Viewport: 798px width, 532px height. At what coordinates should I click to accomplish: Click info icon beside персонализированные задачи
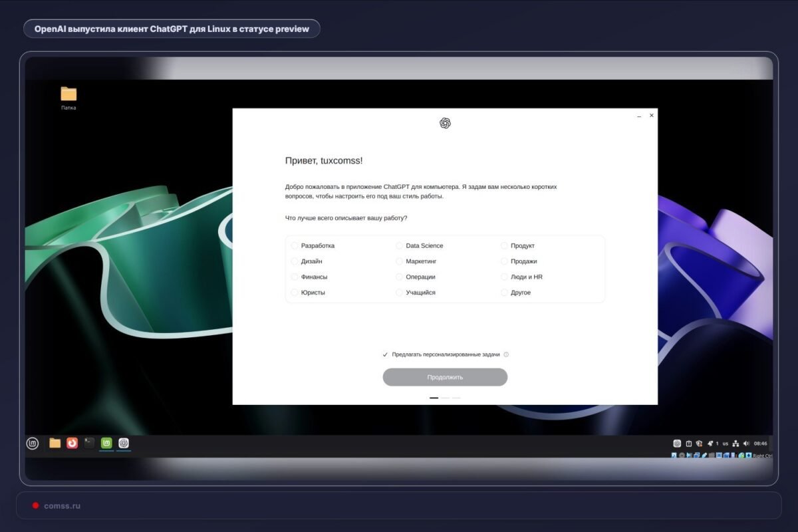click(506, 354)
